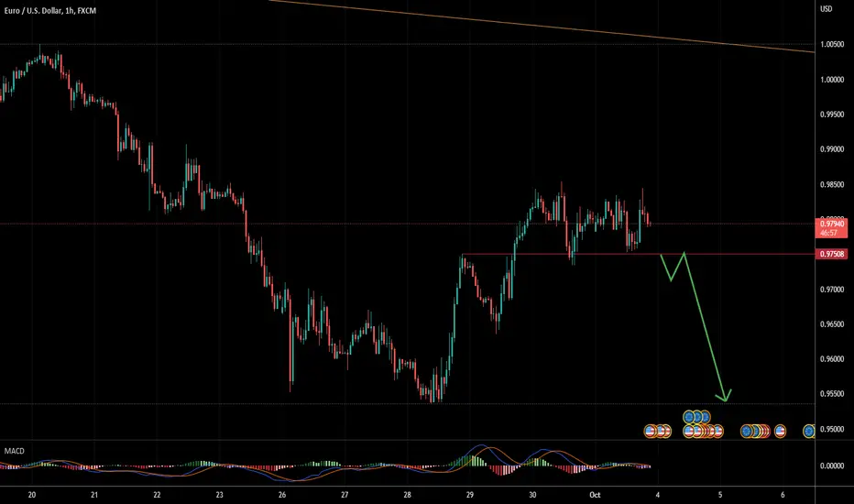854x504 pixels.
Task: Click the date label 5 on time axis
Action: (x=720, y=495)
